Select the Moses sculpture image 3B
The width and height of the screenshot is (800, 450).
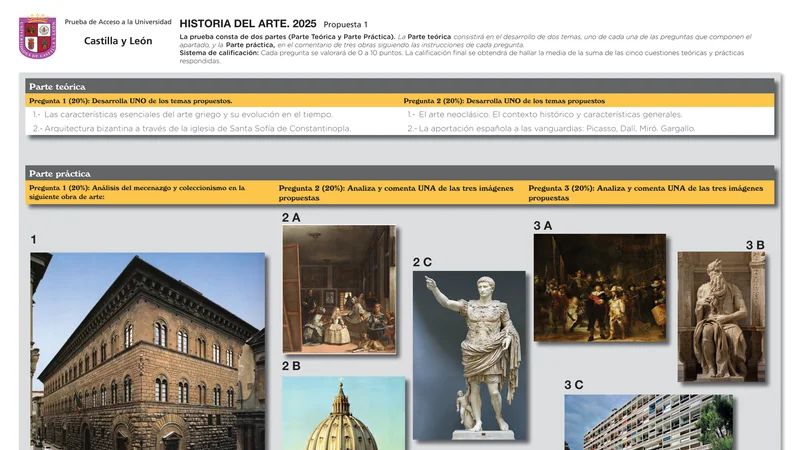click(x=721, y=316)
